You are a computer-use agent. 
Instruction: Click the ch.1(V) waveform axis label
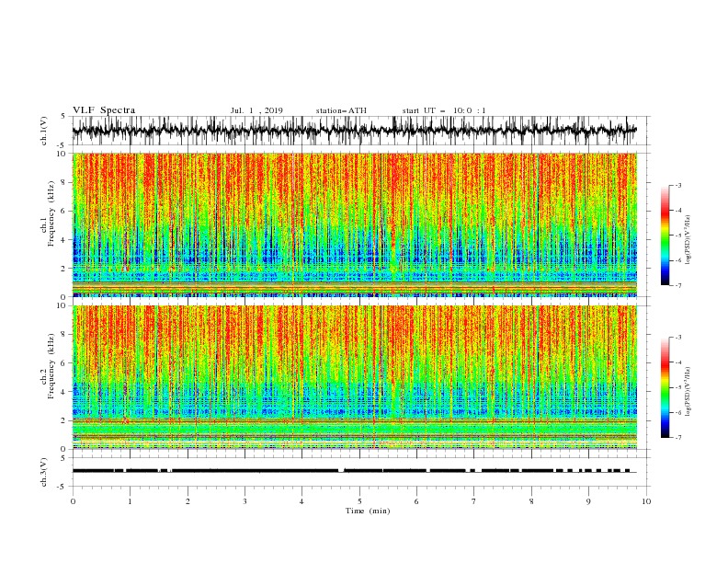point(44,131)
